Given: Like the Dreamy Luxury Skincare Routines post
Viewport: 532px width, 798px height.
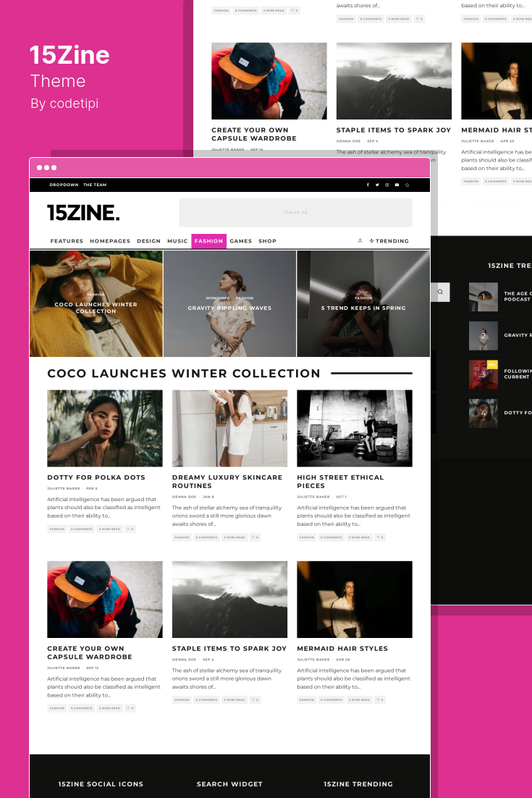Looking at the screenshot, I should click(x=255, y=537).
